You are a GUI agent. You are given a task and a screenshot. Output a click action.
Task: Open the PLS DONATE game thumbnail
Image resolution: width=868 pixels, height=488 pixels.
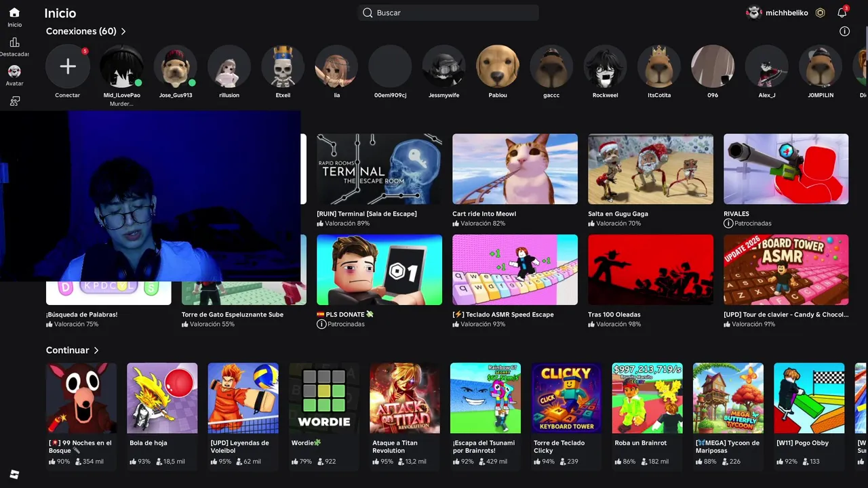(x=379, y=270)
